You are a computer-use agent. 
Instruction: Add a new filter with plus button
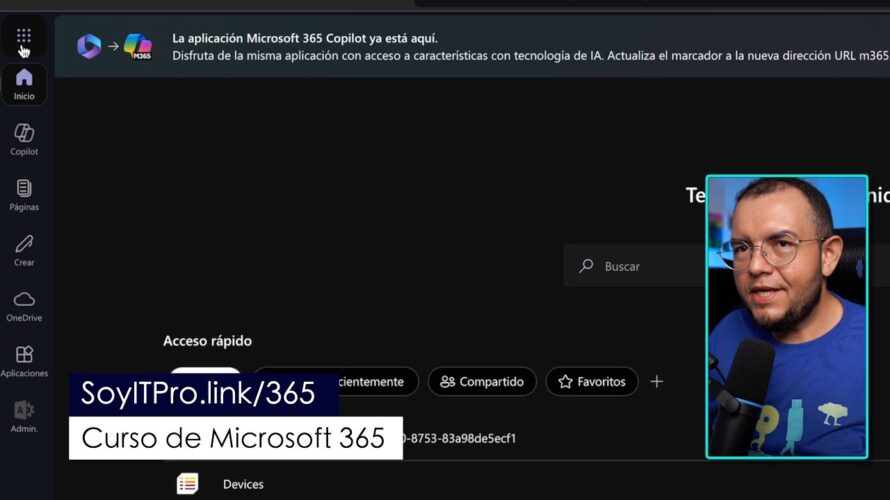[x=657, y=382]
